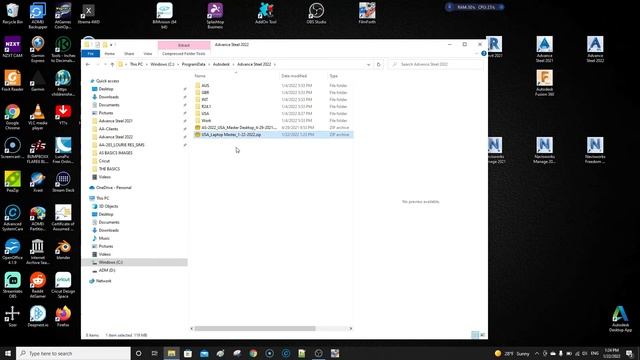Open the Blender desktop shortcut

(63, 249)
